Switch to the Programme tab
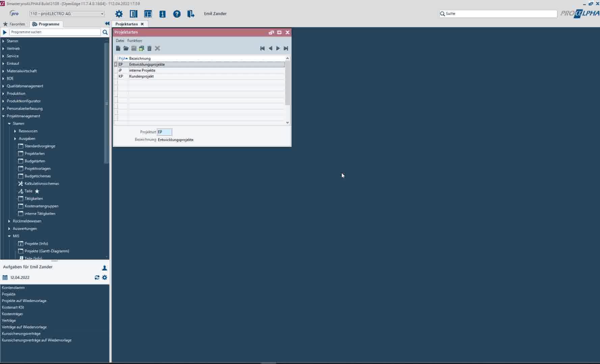 (x=46, y=24)
